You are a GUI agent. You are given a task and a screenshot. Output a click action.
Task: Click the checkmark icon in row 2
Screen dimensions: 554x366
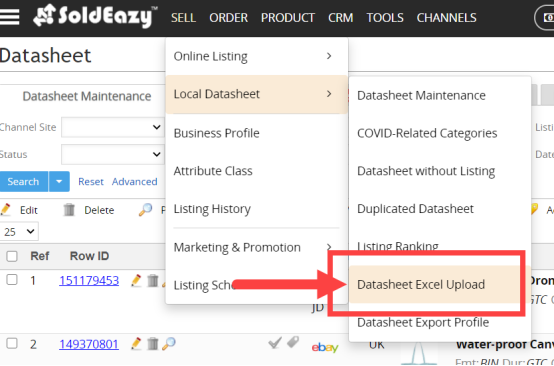[275, 342]
